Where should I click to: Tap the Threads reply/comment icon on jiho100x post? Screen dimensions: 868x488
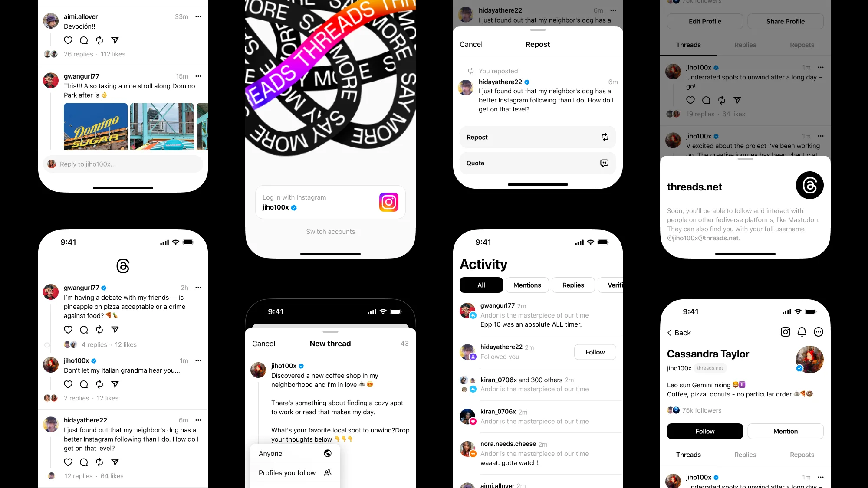click(83, 384)
